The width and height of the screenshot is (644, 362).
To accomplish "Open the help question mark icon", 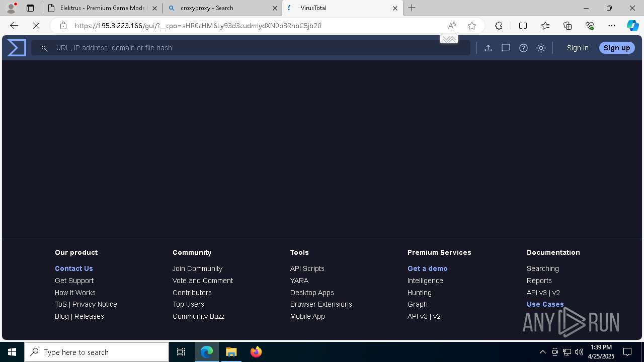I will click(x=523, y=48).
